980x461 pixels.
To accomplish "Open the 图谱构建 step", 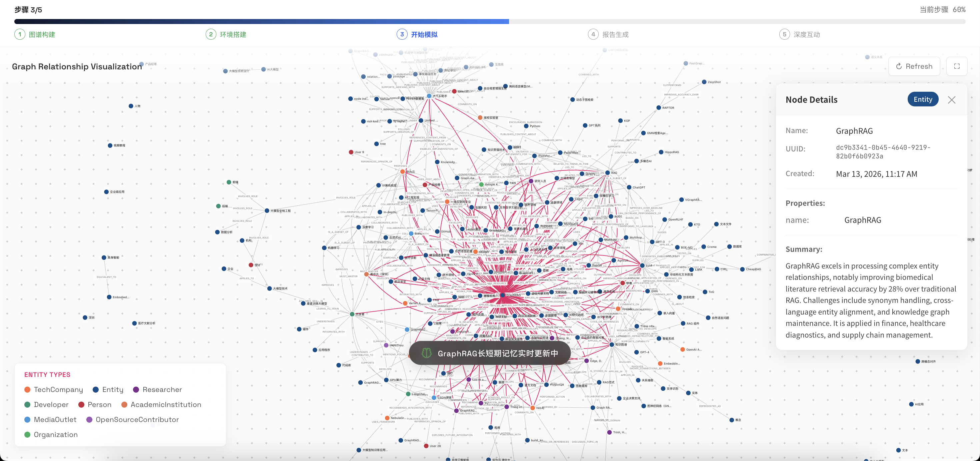I will [35, 35].
